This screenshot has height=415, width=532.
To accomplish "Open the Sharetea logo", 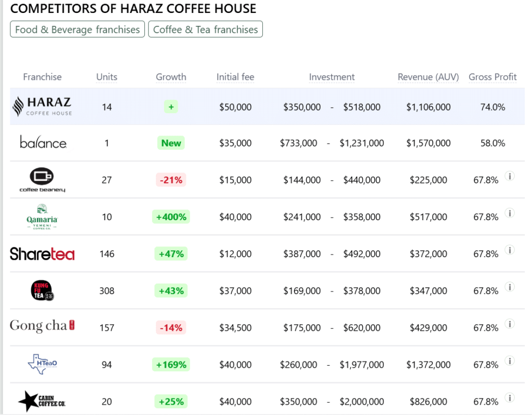I will click(42, 254).
